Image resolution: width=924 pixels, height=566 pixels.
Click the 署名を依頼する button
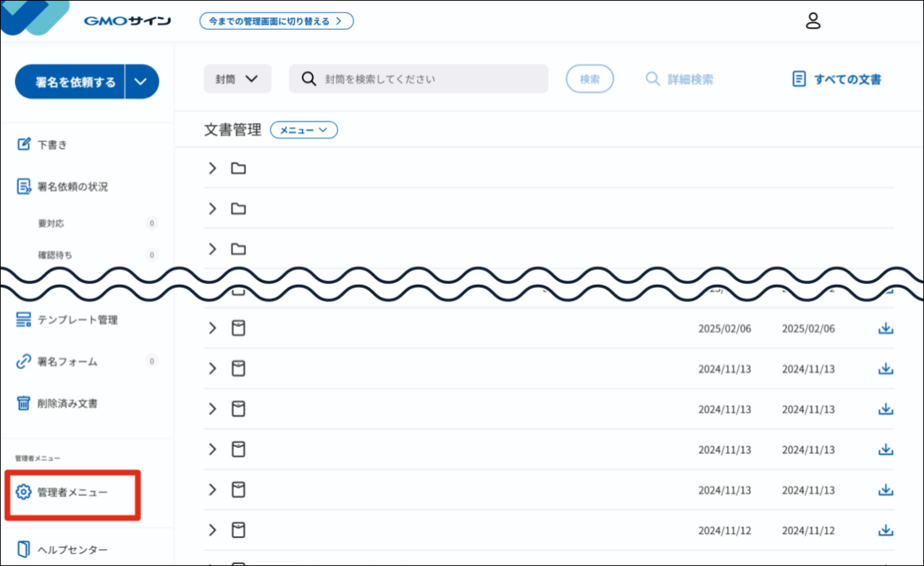pos(70,82)
